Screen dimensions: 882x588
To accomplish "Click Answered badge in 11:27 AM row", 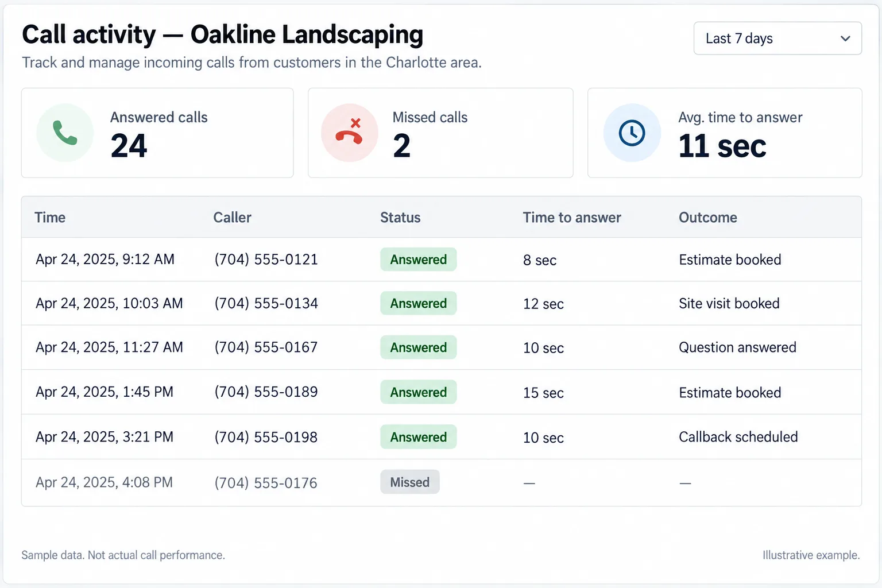I will coord(419,347).
